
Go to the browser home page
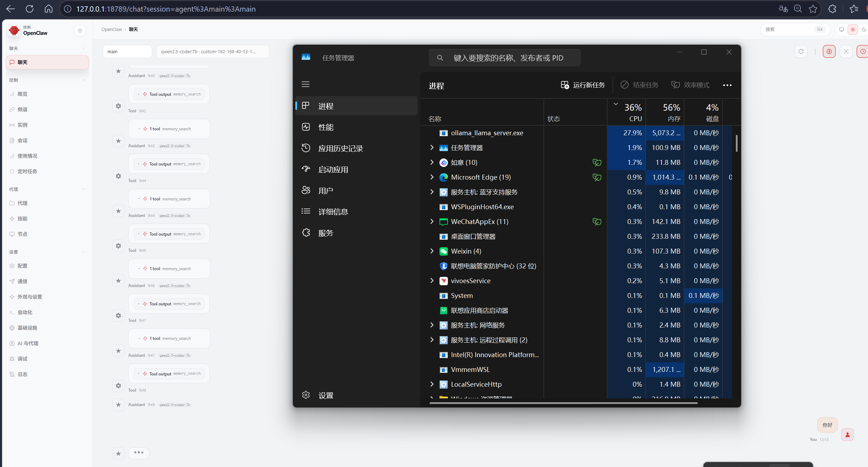[x=49, y=9]
